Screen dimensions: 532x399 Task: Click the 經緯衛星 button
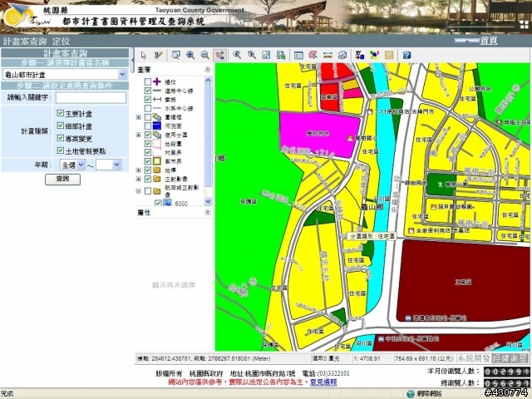510,358
